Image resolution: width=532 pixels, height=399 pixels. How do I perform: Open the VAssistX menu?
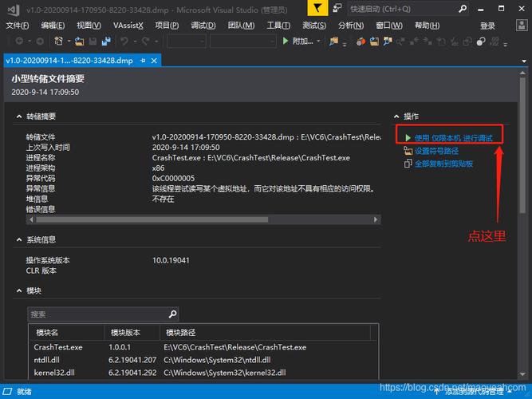coord(128,26)
